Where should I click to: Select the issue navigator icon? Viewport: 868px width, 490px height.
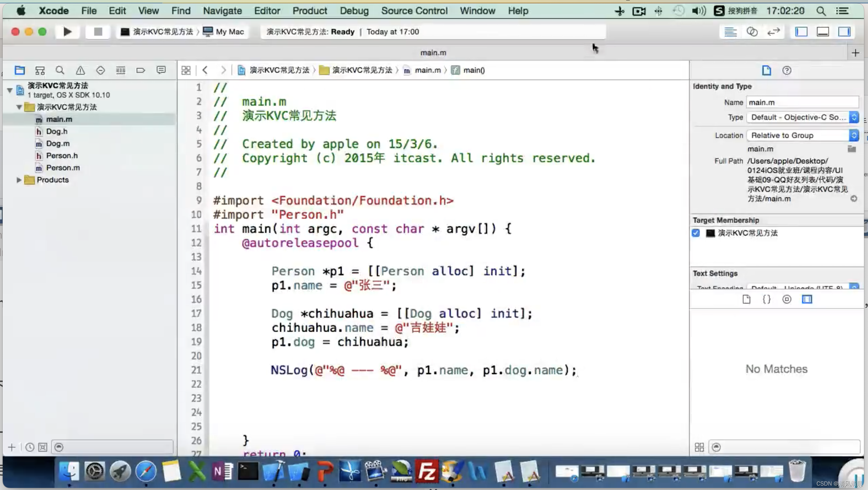pos(80,70)
